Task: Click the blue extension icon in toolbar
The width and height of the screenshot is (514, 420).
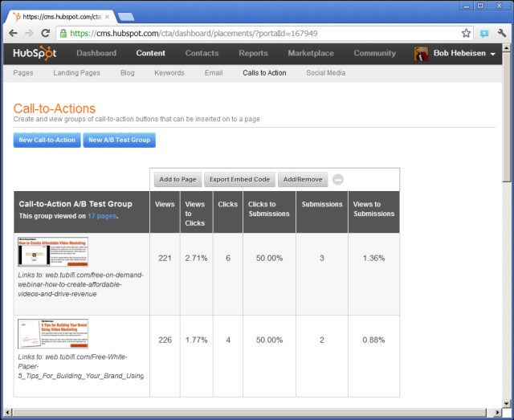Action: point(484,33)
